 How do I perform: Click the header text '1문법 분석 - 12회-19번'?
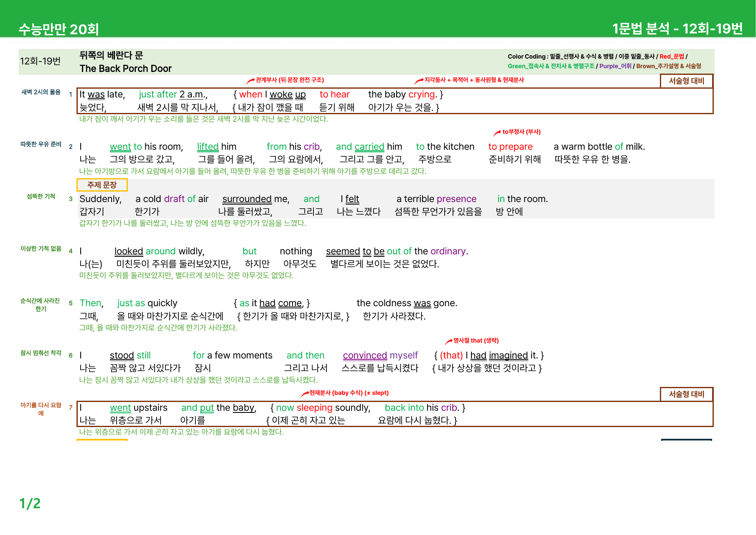coord(677,28)
